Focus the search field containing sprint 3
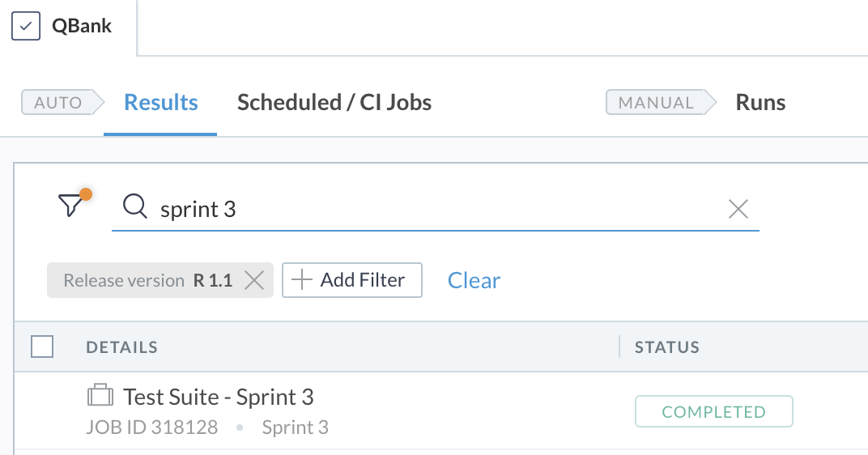The image size is (868, 455). pos(436,209)
